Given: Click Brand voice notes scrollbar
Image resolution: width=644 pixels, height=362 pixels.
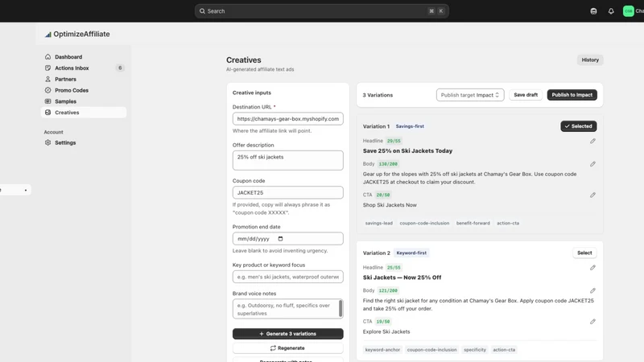Looking at the screenshot, I should [341, 309].
